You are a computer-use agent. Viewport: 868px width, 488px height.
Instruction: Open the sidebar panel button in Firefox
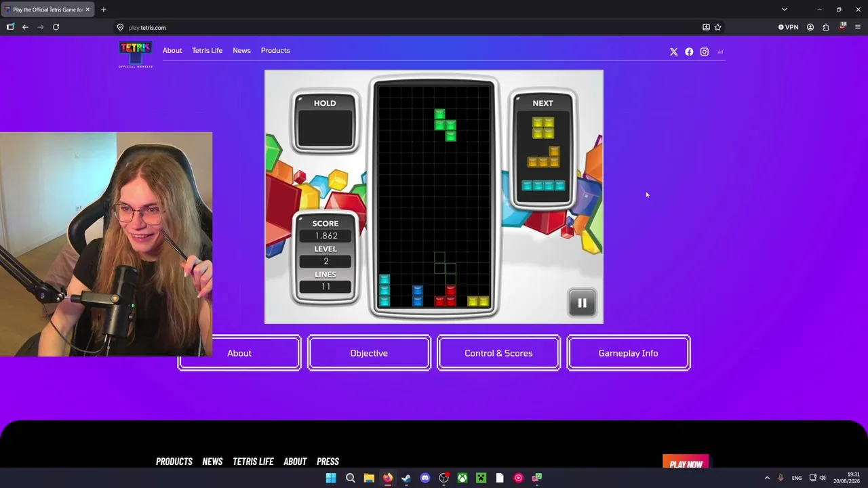tap(10, 27)
